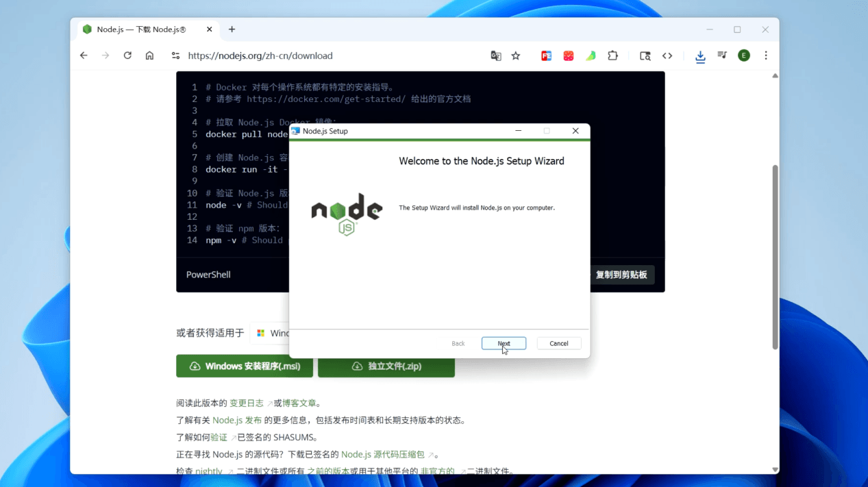This screenshot has width=868, height=487.
Task: Open the 变更日志 changelog link
Action: pos(246,403)
